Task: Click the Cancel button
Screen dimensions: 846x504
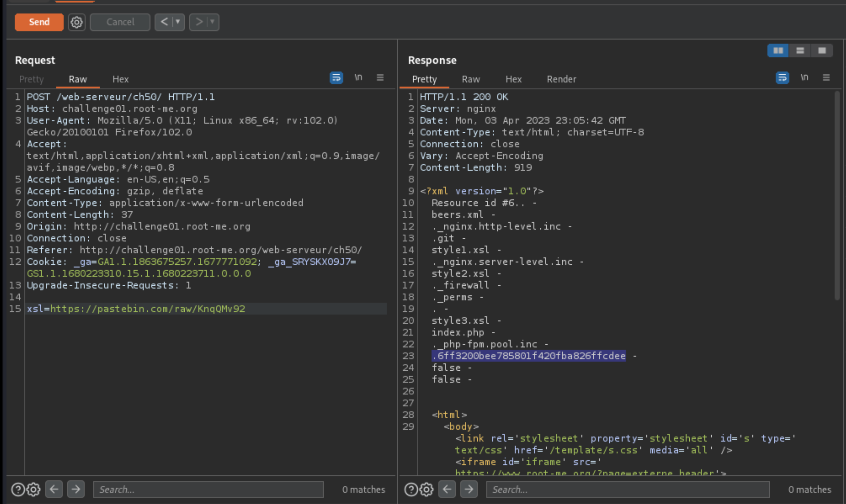Action: point(120,22)
